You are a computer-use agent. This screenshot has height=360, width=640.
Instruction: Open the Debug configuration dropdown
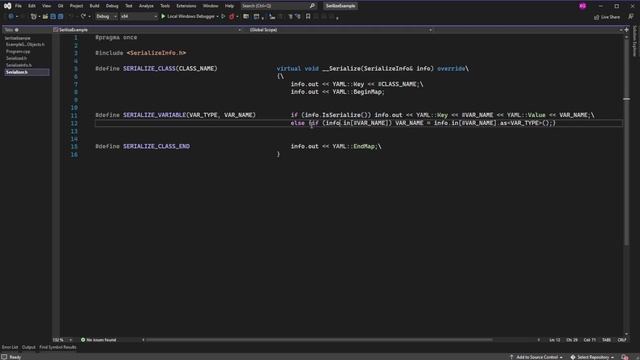107,17
